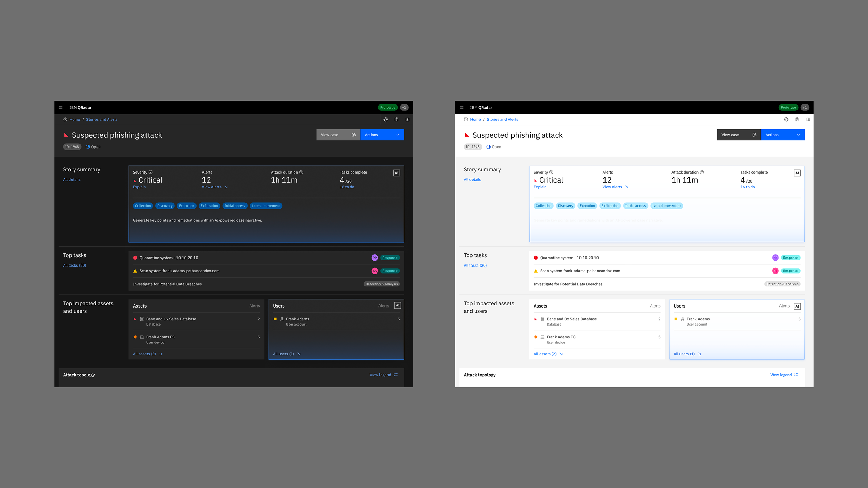The width and height of the screenshot is (868, 488).
Task: Click the RP avatar in dark Quarantine system row
Action: pos(375,258)
